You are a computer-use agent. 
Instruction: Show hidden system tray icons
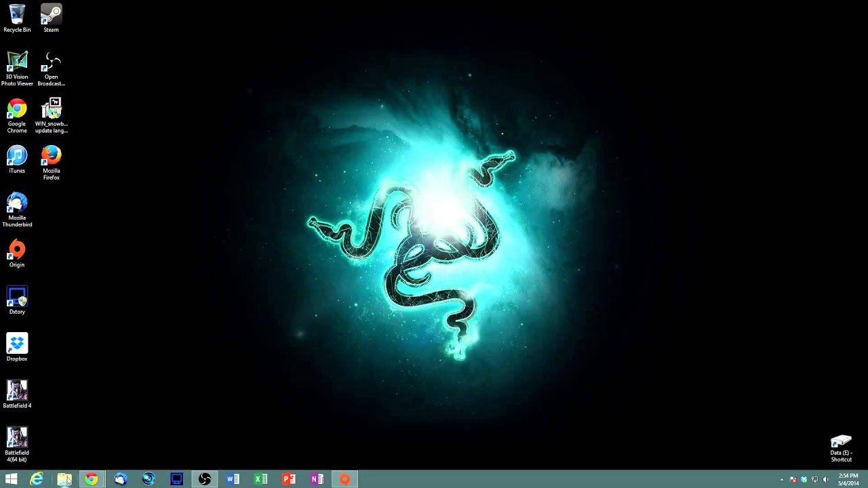pyautogui.click(x=781, y=479)
